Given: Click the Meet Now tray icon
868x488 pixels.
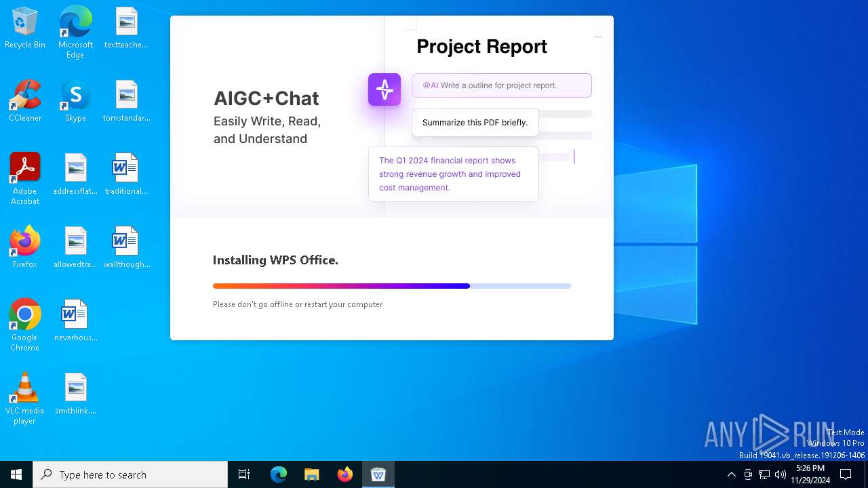Looking at the screenshot, I should pos(748,474).
